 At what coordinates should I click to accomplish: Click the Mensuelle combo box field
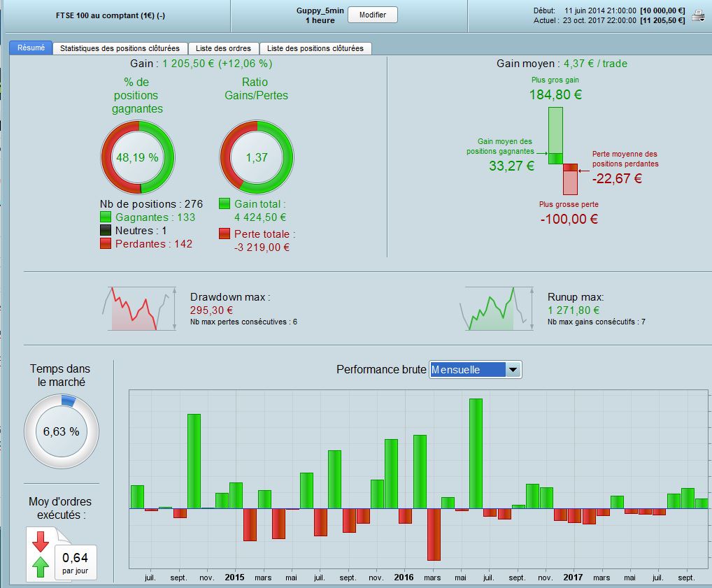click(x=476, y=370)
